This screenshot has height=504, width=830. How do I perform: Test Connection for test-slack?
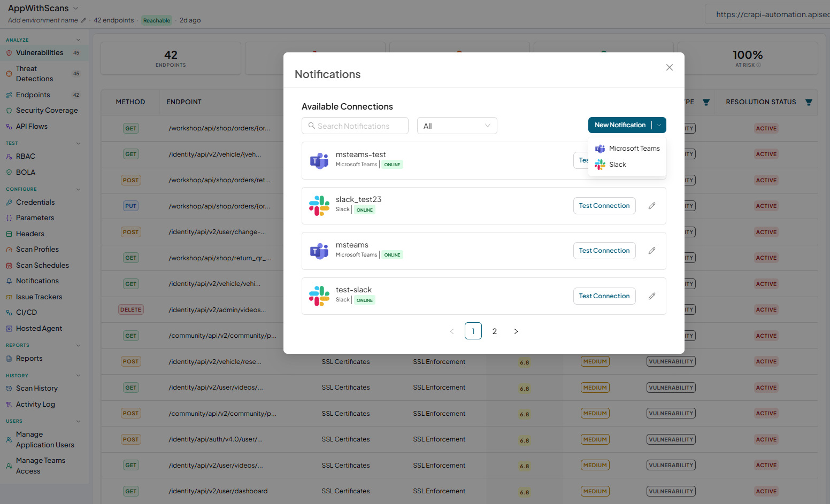click(604, 296)
